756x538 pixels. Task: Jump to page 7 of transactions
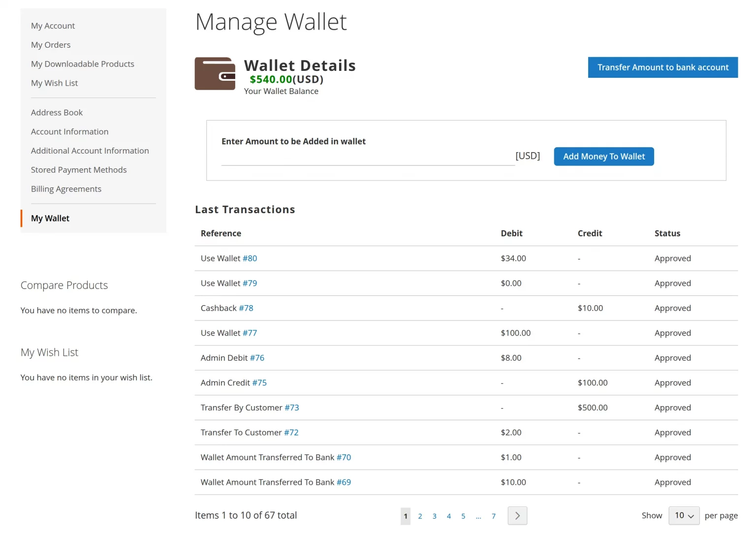pos(494,516)
